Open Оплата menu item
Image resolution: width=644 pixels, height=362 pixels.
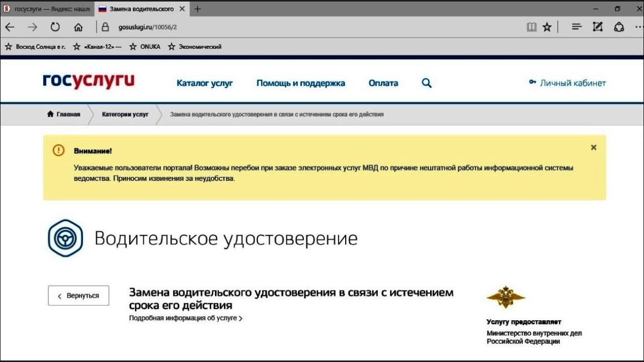tap(383, 83)
